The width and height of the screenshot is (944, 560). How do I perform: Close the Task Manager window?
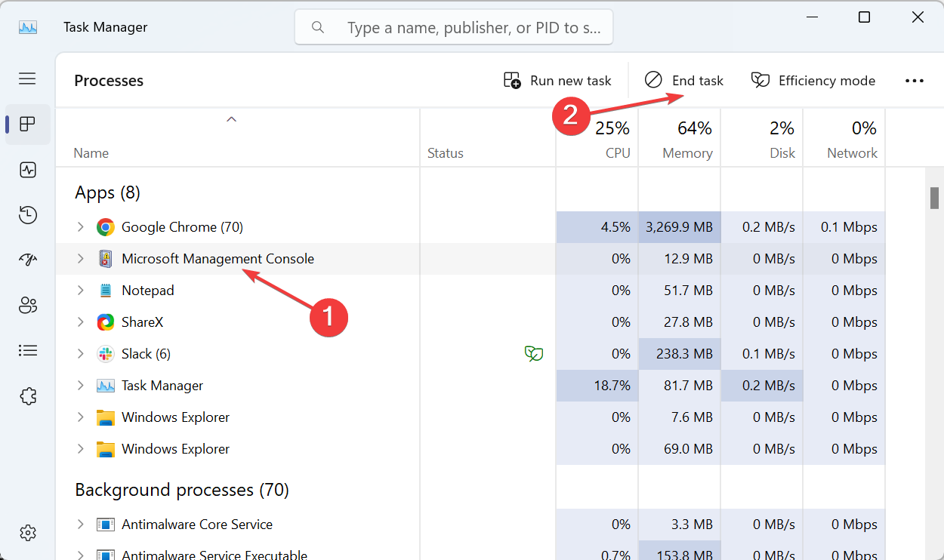(x=918, y=17)
